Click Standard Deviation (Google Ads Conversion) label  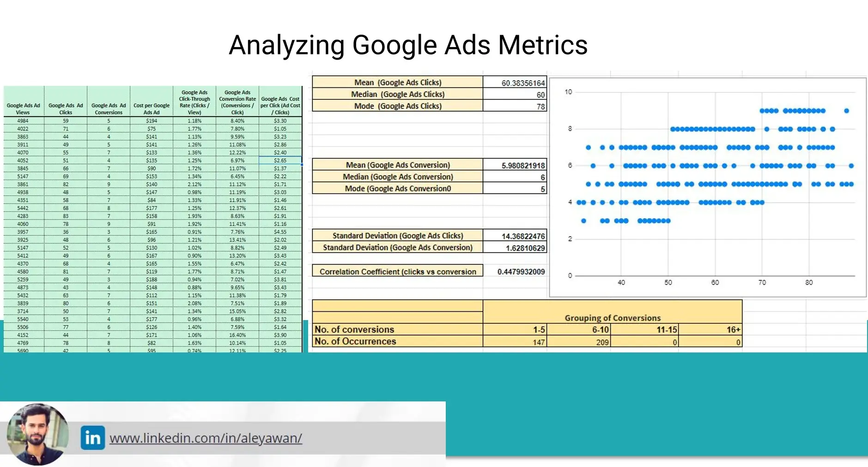pyautogui.click(x=398, y=247)
